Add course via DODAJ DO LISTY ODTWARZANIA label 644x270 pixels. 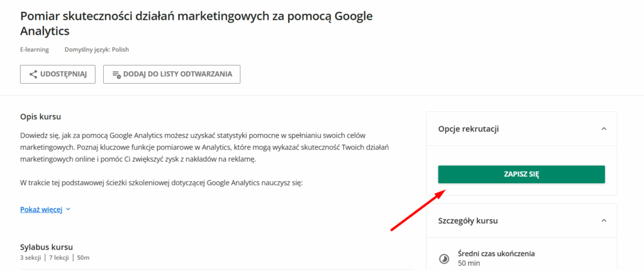click(x=177, y=74)
